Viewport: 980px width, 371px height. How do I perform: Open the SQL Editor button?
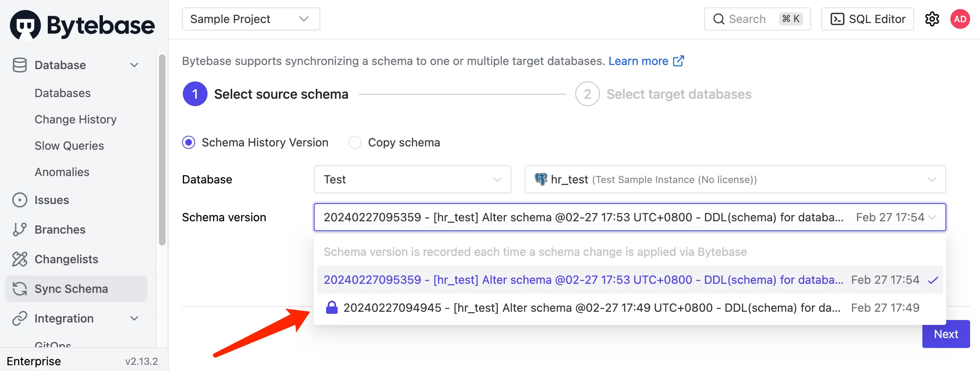point(867,19)
